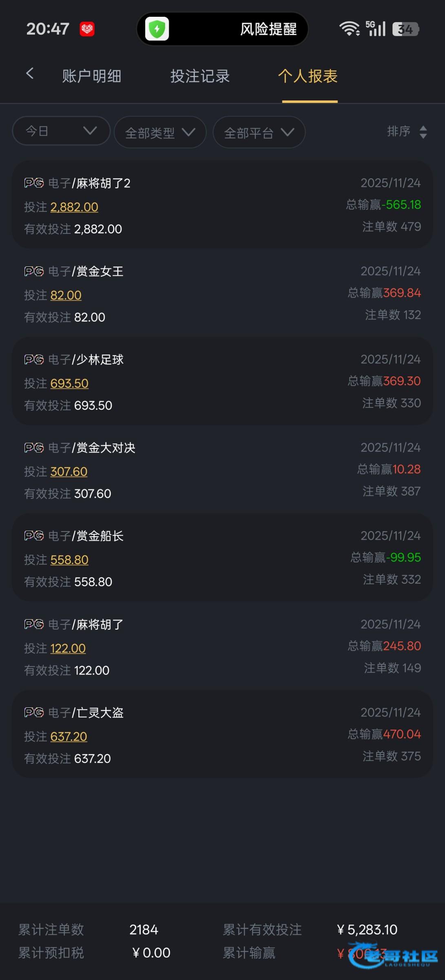Image resolution: width=445 pixels, height=980 pixels.
Task: Tap the PG logo beside 少林足球
Action: (x=34, y=359)
